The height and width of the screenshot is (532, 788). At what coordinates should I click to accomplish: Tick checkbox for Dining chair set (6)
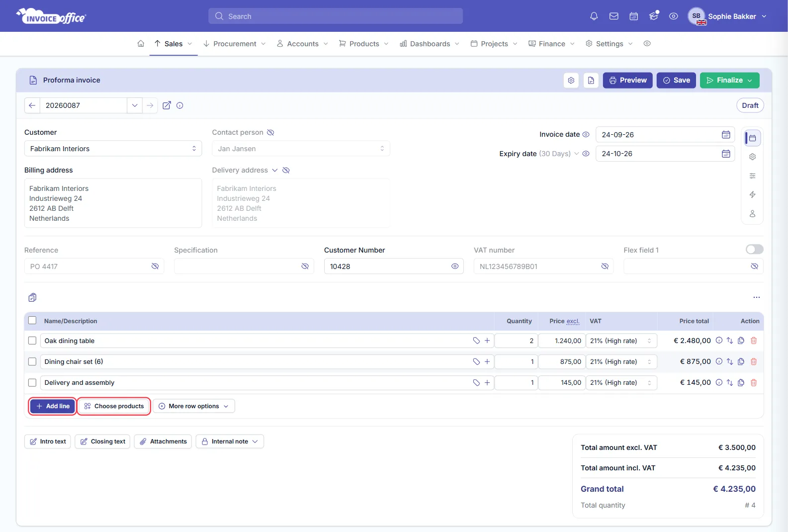click(32, 361)
